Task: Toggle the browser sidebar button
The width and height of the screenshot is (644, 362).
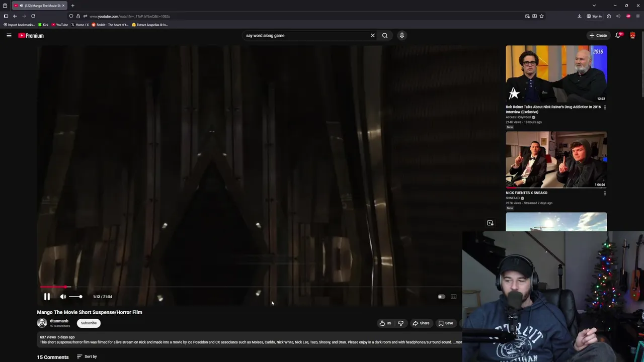Action: point(6,16)
